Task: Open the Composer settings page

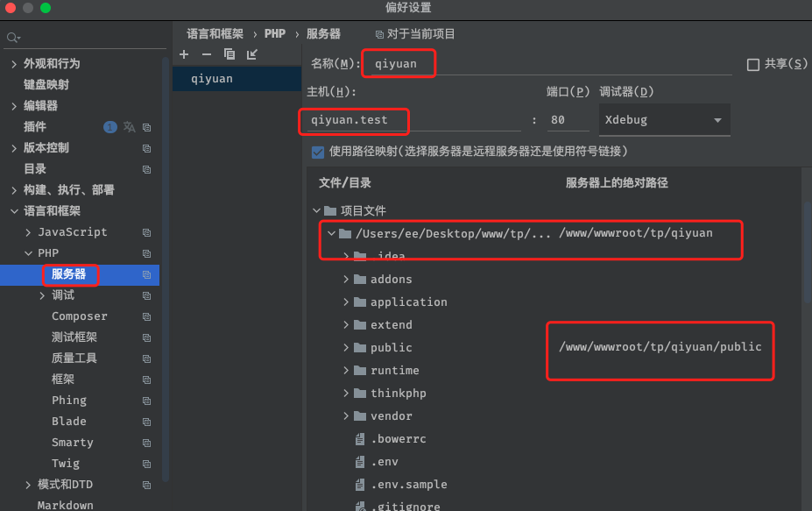Action: point(79,316)
